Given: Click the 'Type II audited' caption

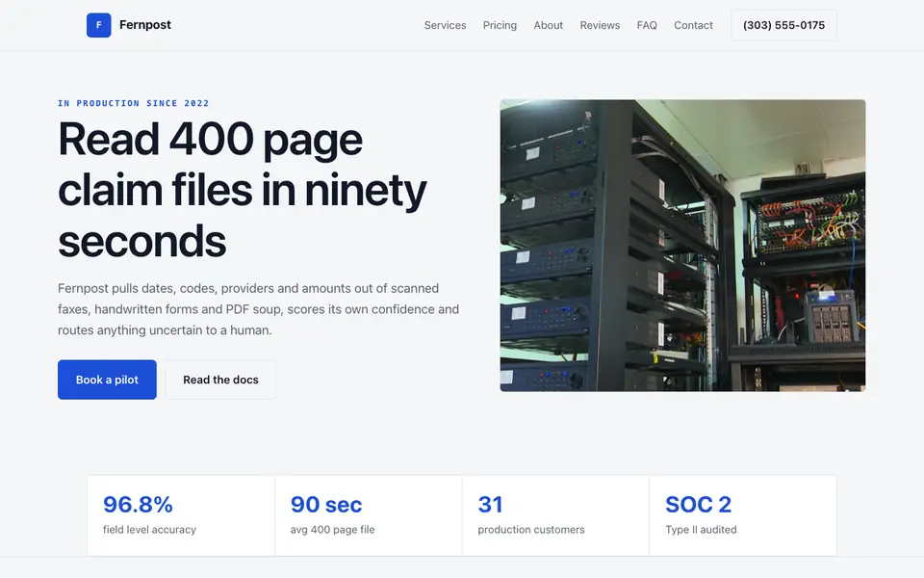Looking at the screenshot, I should pos(701,530).
